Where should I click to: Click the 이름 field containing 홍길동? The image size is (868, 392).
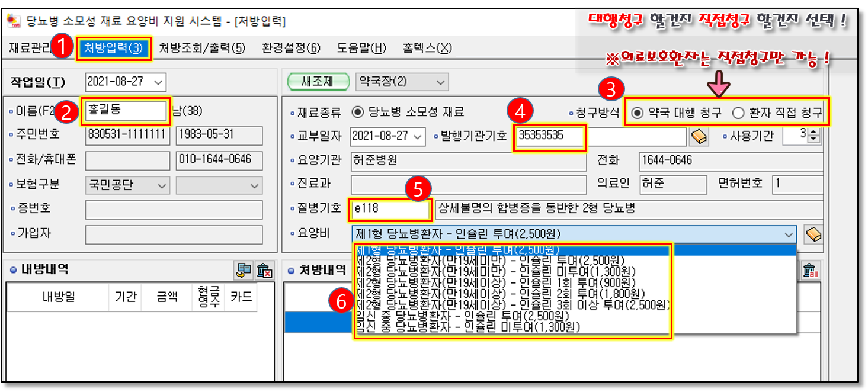(x=126, y=110)
